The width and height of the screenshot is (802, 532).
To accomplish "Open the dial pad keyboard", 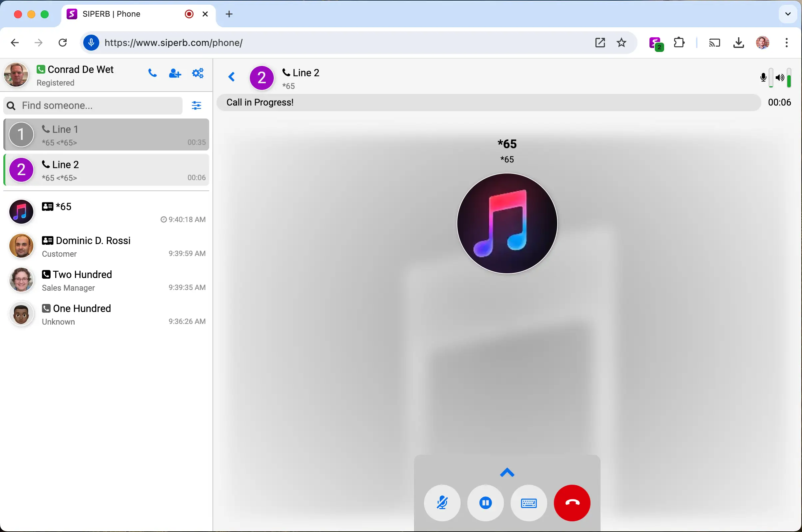I will 529,503.
